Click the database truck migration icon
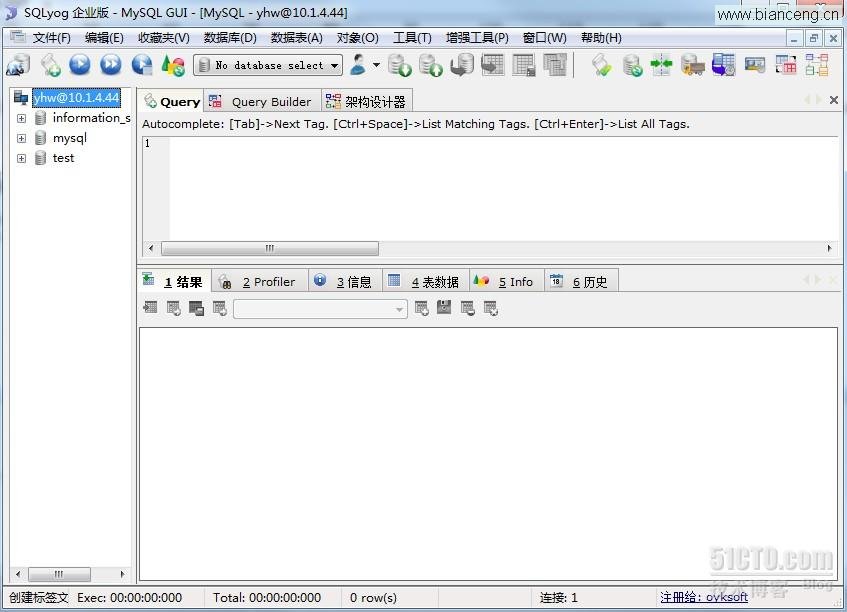The height and width of the screenshot is (612, 847). coord(693,65)
